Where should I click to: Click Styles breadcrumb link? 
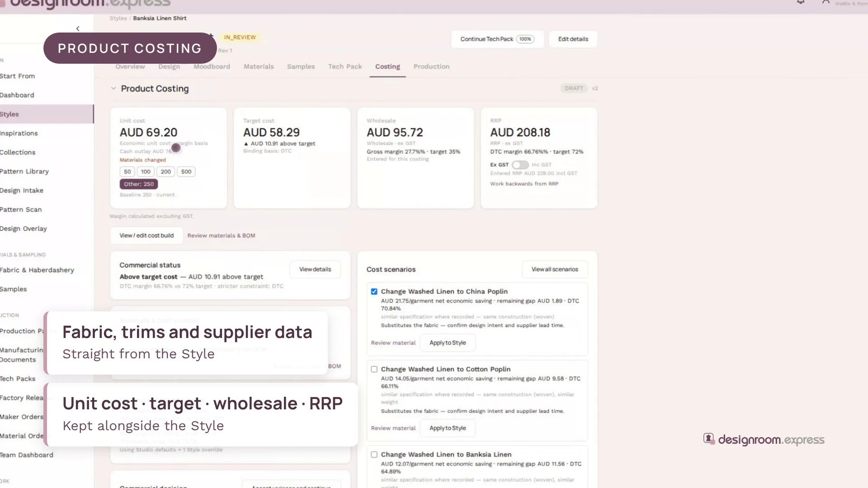click(118, 19)
